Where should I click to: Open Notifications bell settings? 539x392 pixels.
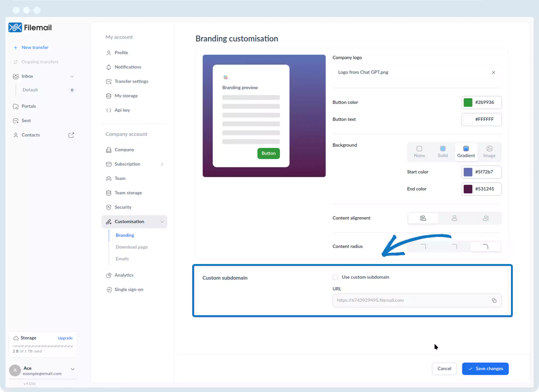click(x=128, y=67)
